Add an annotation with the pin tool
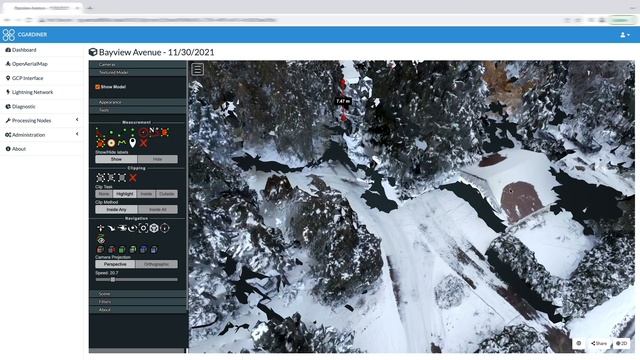The image size is (640, 360). point(133,143)
